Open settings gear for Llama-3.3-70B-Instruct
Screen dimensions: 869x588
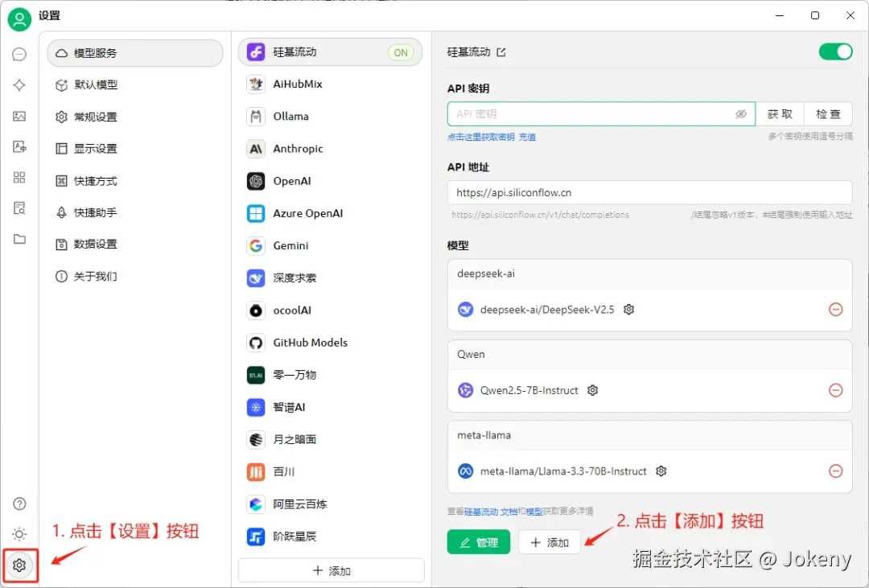point(661,471)
